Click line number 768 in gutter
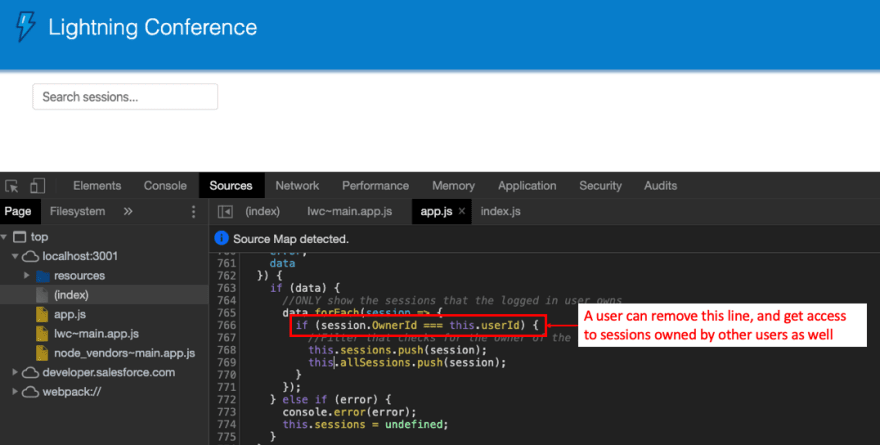 click(227, 350)
